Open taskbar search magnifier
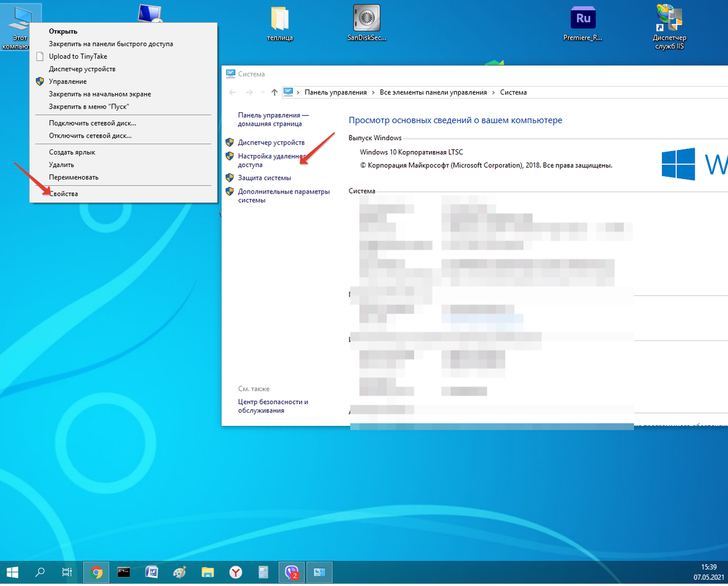Image resolution: width=728 pixels, height=586 pixels. [41, 572]
